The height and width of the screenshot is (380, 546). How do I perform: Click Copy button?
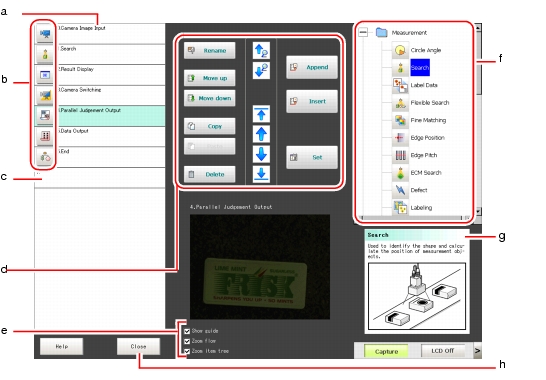(x=210, y=126)
